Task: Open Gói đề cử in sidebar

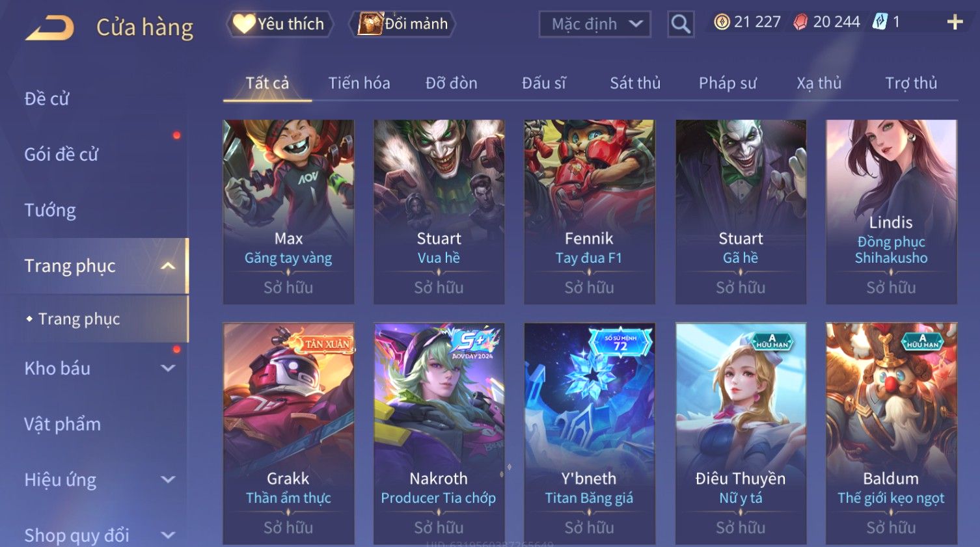Action: click(61, 154)
